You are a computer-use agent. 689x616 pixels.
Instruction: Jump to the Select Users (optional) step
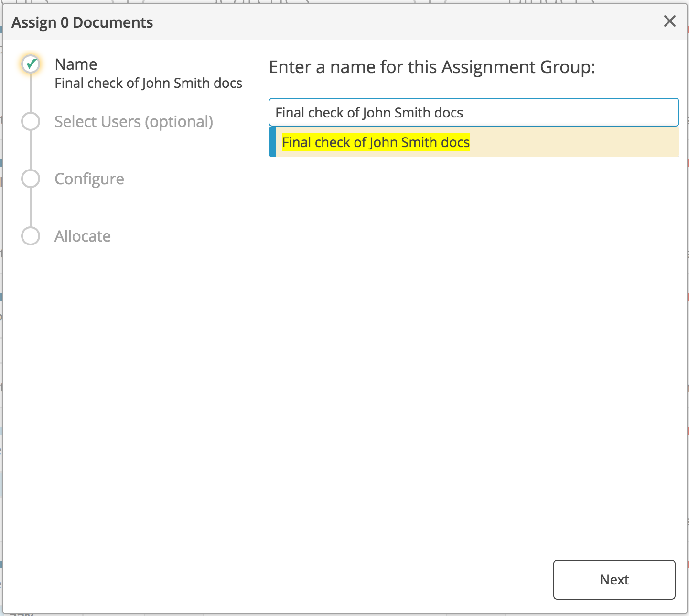[x=134, y=121]
